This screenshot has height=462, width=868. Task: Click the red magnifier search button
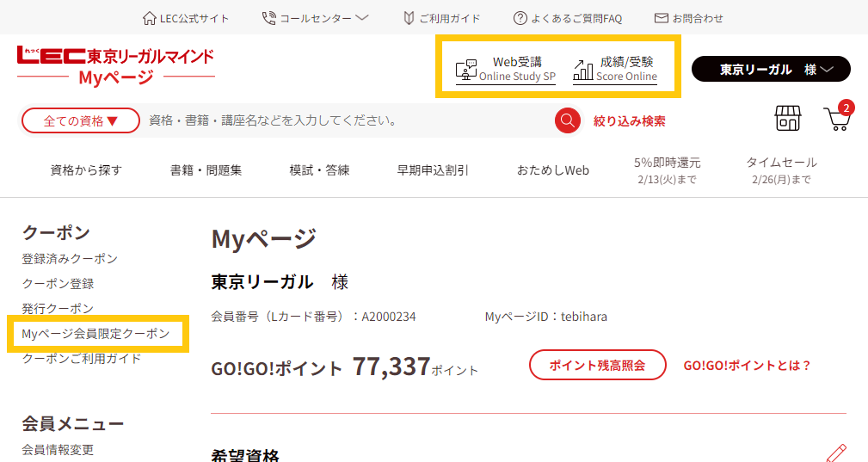click(568, 120)
